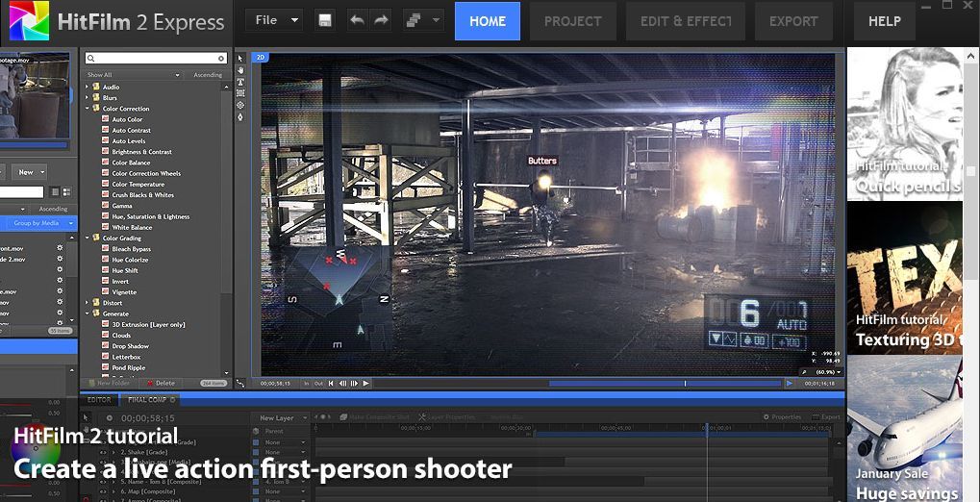Set the Out point below viewer
The image size is (980, 502).
[x=318, y=383]
